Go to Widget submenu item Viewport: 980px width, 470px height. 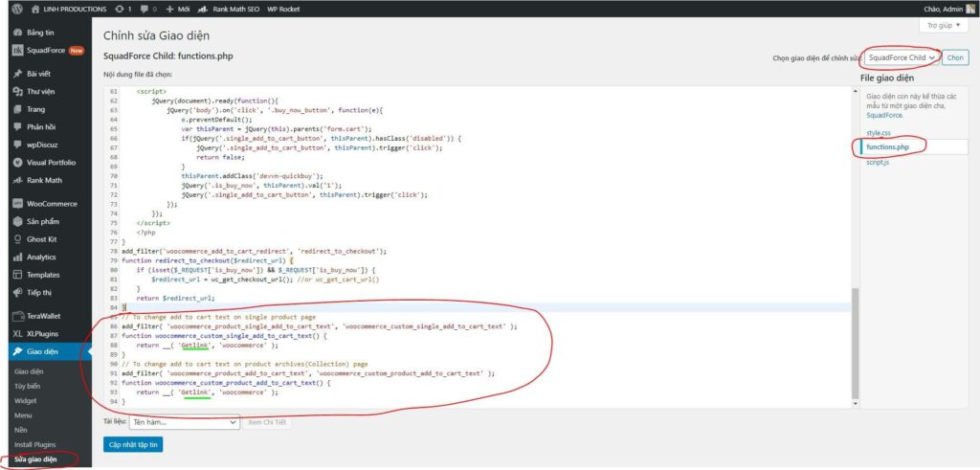(x=26, y=401)
